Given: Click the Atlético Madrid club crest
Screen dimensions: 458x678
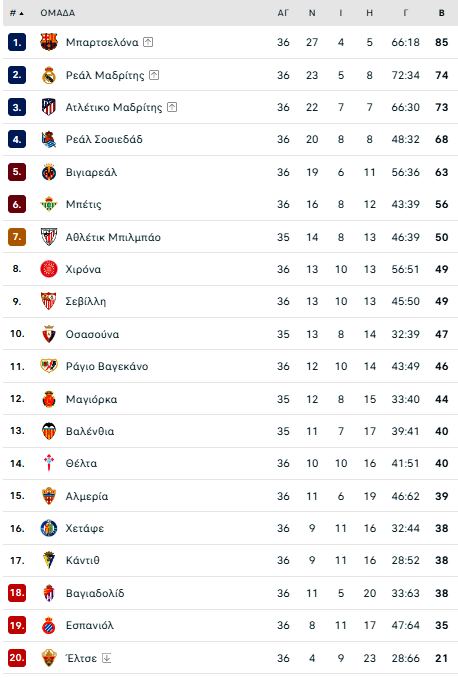Looking at the screenshot, I should [49, 107].
